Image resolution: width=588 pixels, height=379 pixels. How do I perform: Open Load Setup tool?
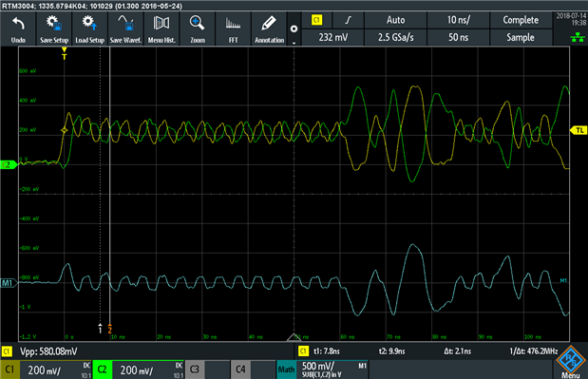[89, 28]
